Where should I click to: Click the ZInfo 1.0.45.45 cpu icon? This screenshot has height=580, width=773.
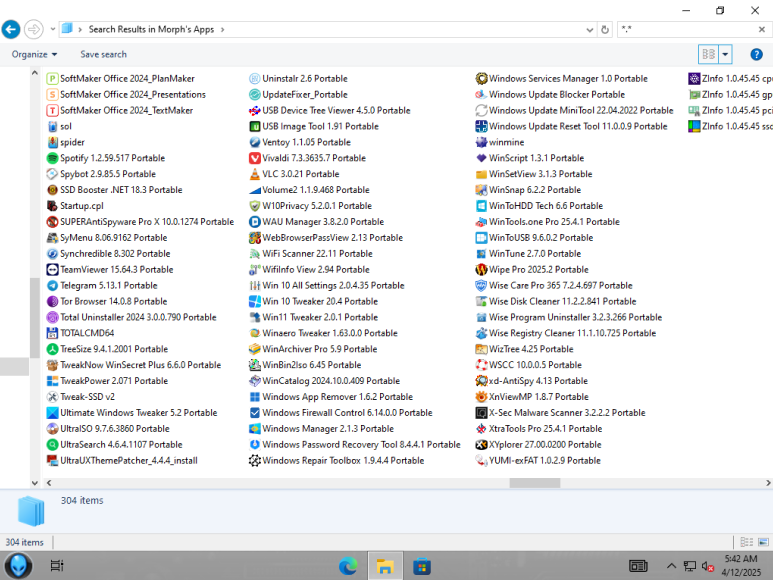tap(694, 78)
